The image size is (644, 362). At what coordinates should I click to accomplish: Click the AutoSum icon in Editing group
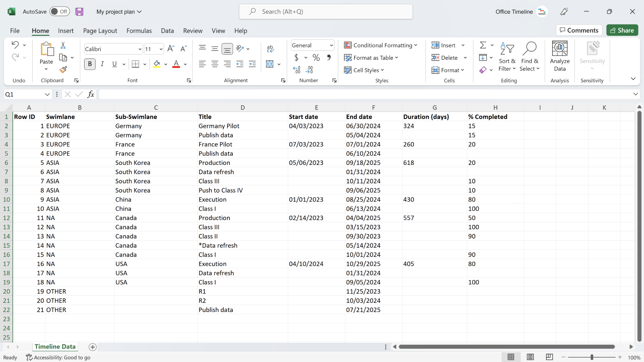coord(484,45)
